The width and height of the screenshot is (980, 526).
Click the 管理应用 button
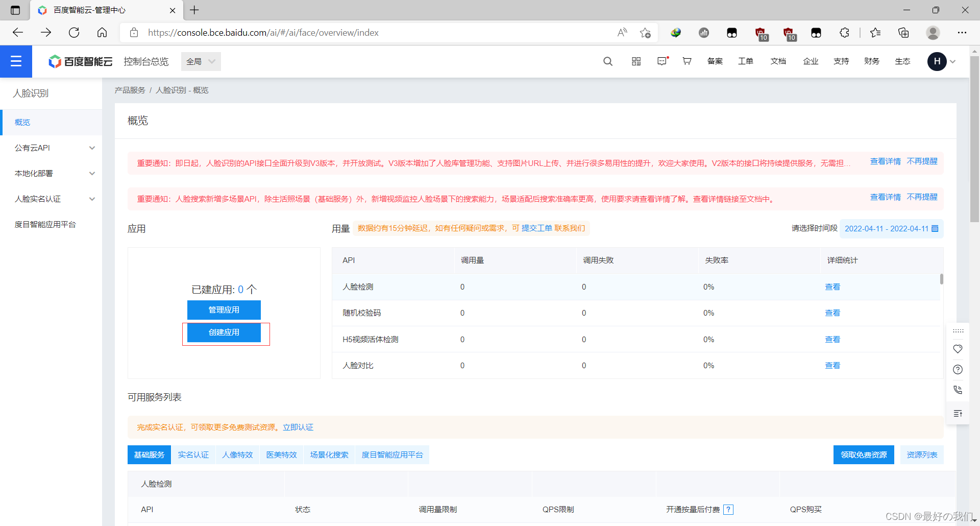224,310
